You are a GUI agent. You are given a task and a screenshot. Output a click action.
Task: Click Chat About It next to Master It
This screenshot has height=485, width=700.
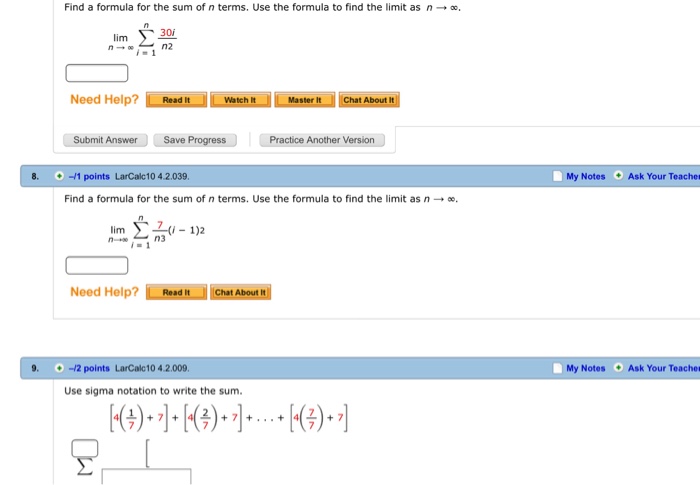(x=369, y=100)
